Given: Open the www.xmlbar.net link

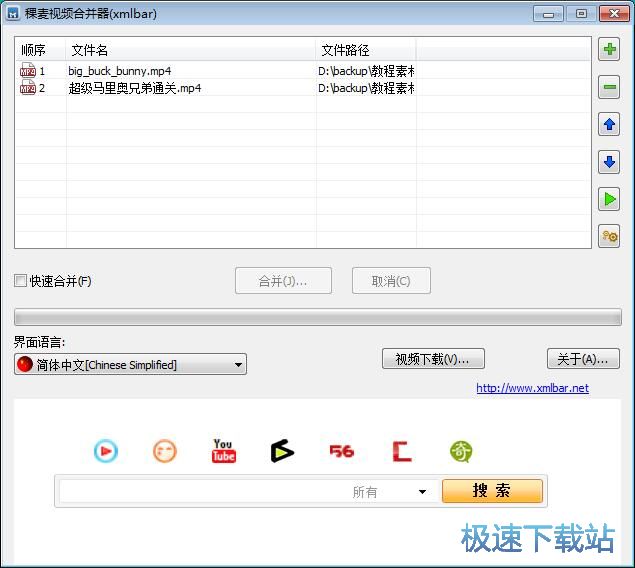Looking at the screenshot, I should [x=532, y=388].
